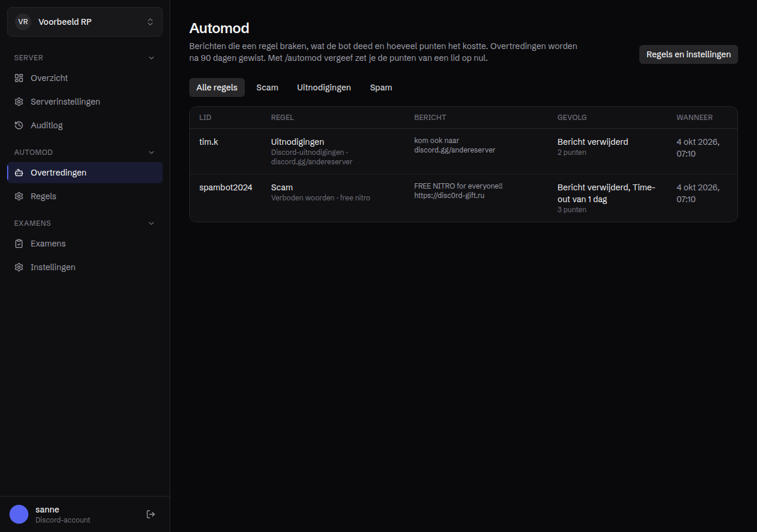Click the date in the tim.k row
The image size is (757, 532).
click(698, 148)
